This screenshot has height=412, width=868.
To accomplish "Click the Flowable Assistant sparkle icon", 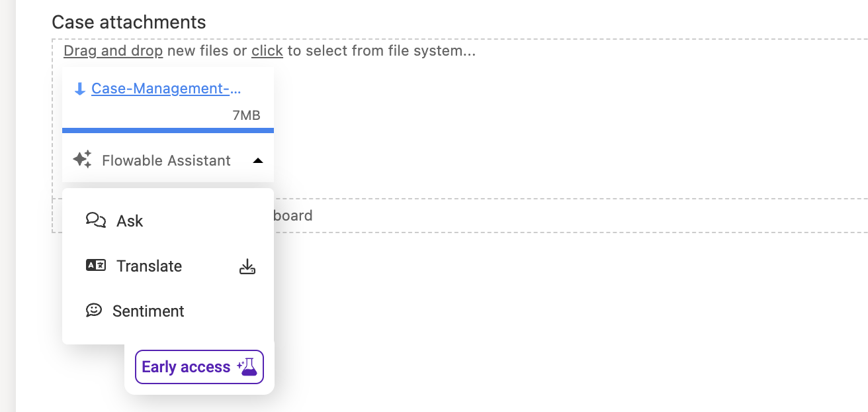I will coord(82,160).
